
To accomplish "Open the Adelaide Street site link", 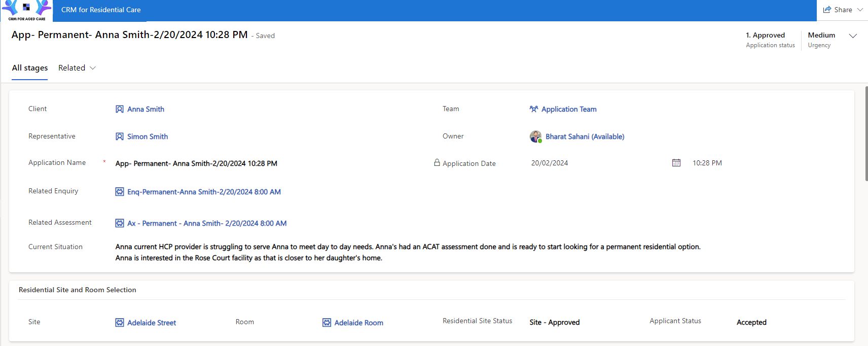I will 152,323.
